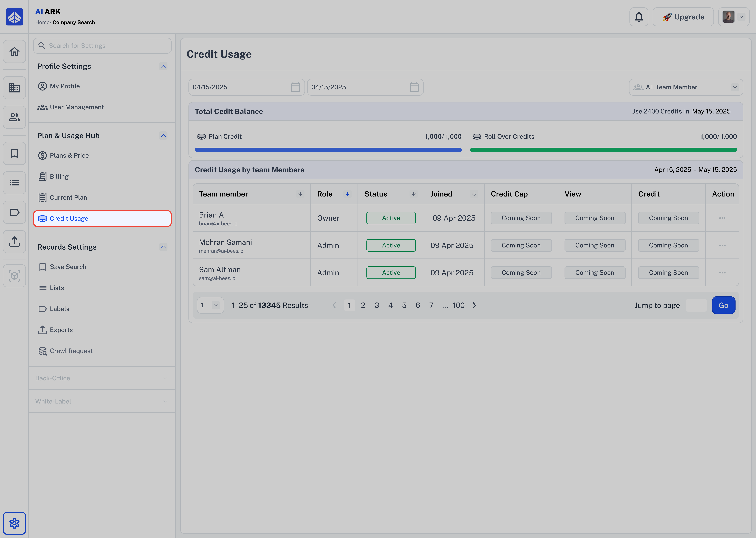Open Plans & Price
756x538 pixels.
[102, 155]
